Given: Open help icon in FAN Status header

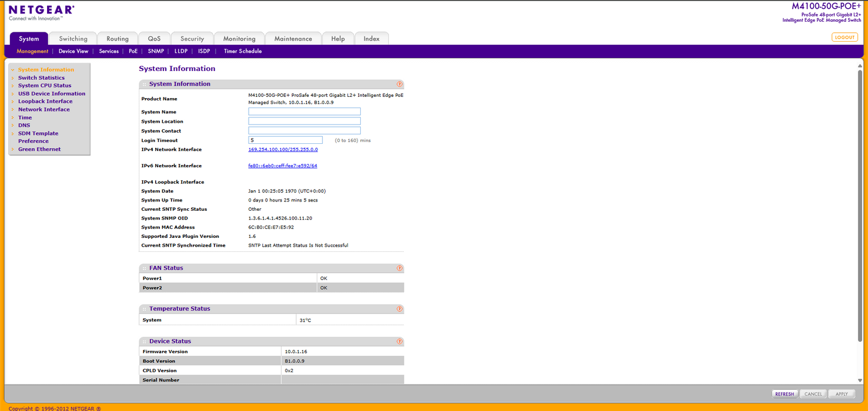Looking at the screenshot, I should [400, 268].
